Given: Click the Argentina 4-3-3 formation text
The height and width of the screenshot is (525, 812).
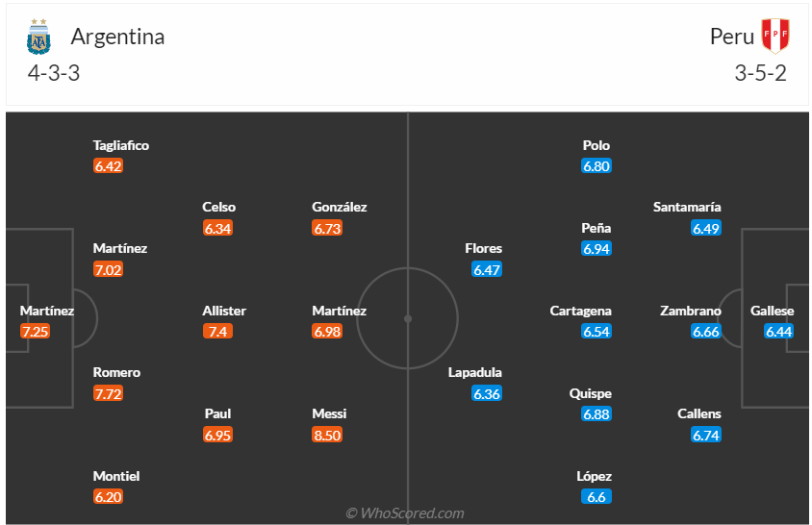Looking at the screenshot, I should coord(53,73).
